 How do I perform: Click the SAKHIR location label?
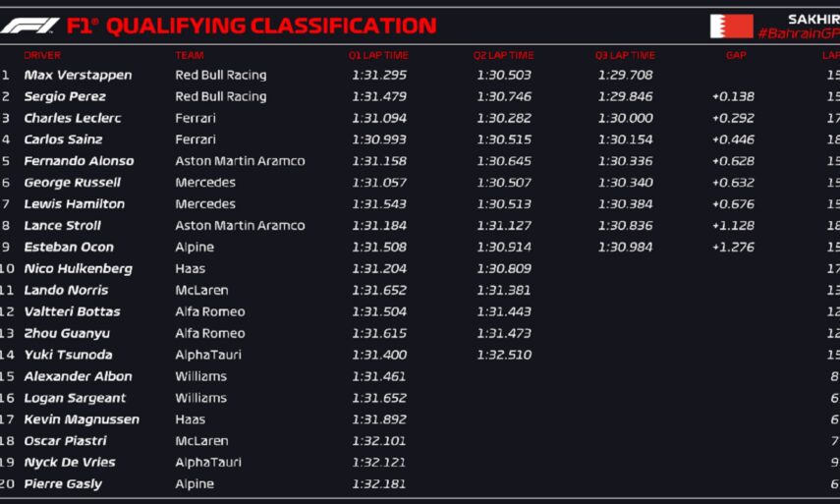pos(812,19)
